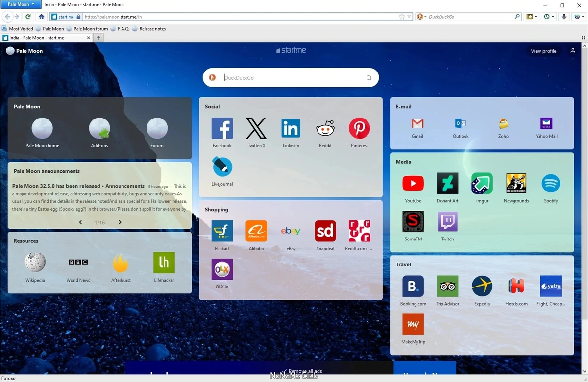
Task: Open the Outlook shortcut icon
Action: (461, 123)
